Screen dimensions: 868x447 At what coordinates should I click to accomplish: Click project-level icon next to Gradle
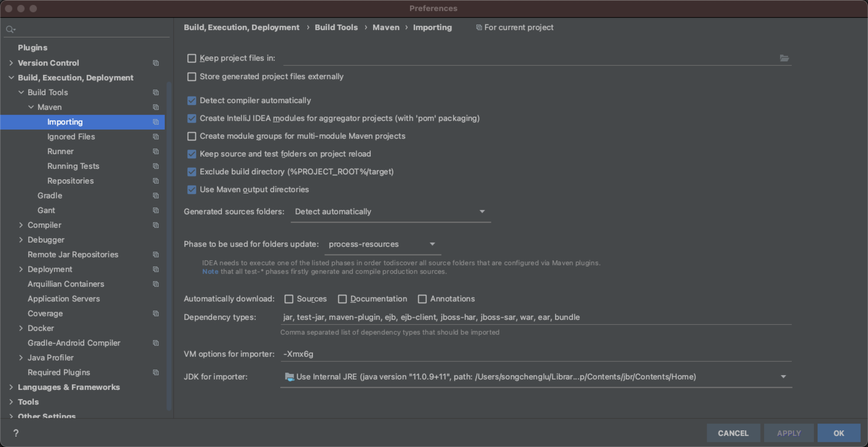point(156,196)
